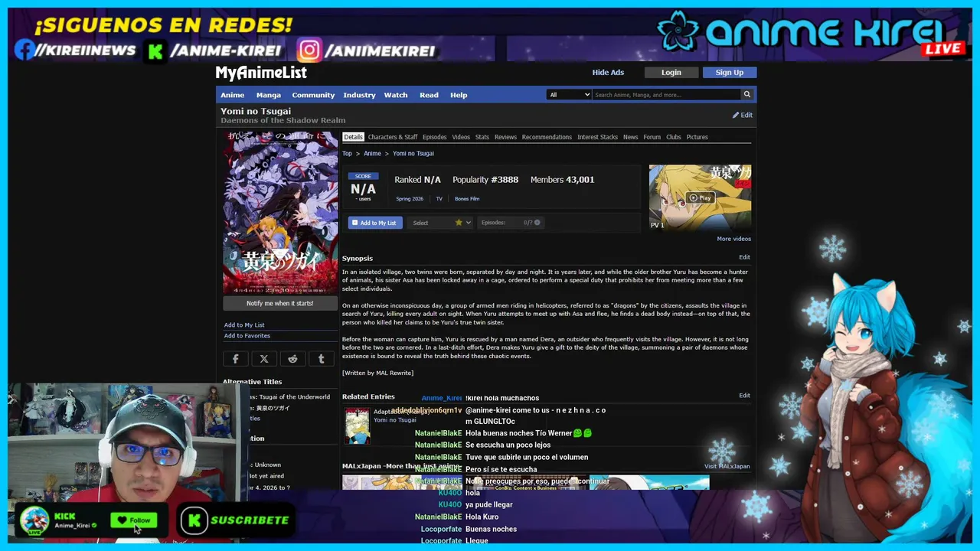Switch to the Recommendations tab
980x551 pixels.
[x=547, y=137]
